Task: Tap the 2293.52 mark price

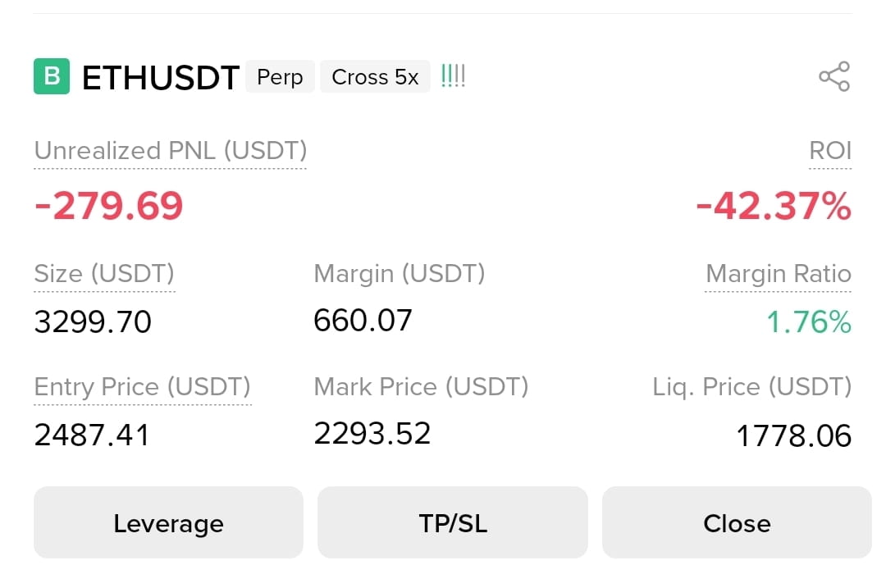Action: [x=372, y=433]
